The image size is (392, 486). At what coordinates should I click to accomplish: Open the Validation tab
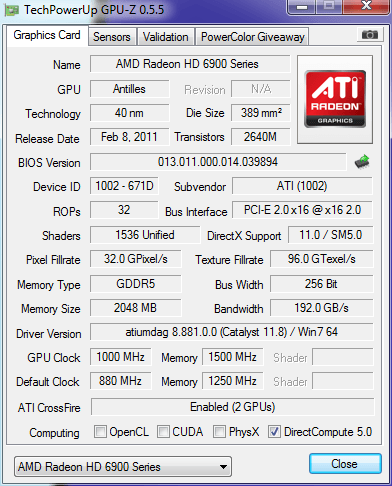pos(165,37)
